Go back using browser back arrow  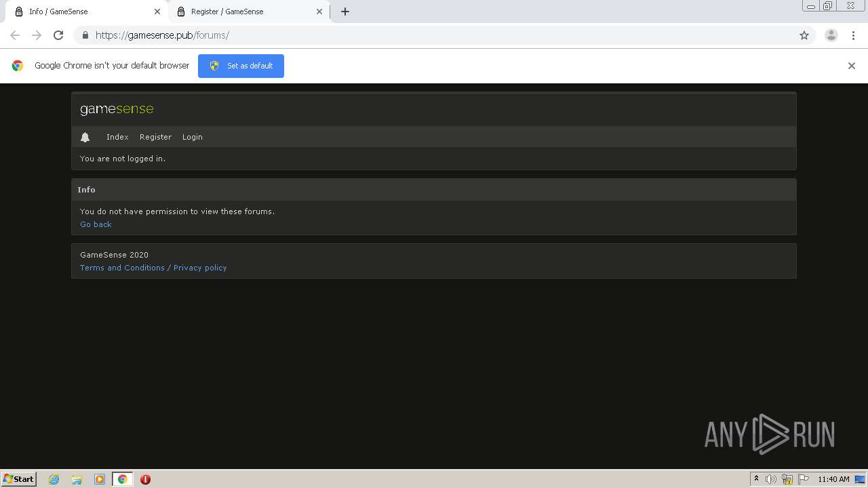(x=15, y=35)
